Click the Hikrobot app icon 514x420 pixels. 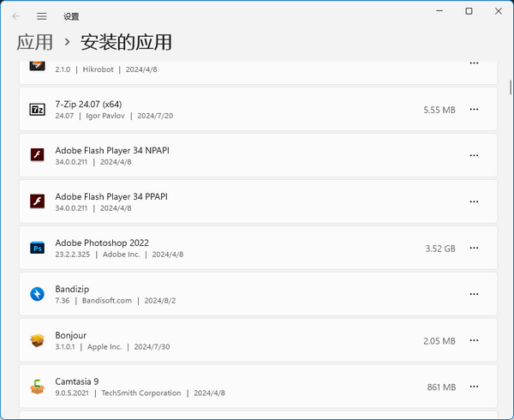(38, 66)
